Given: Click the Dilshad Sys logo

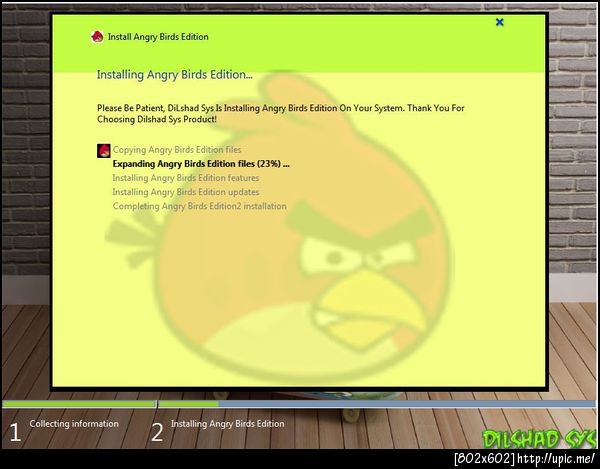Looking at the screenshot, I should 540,439.
